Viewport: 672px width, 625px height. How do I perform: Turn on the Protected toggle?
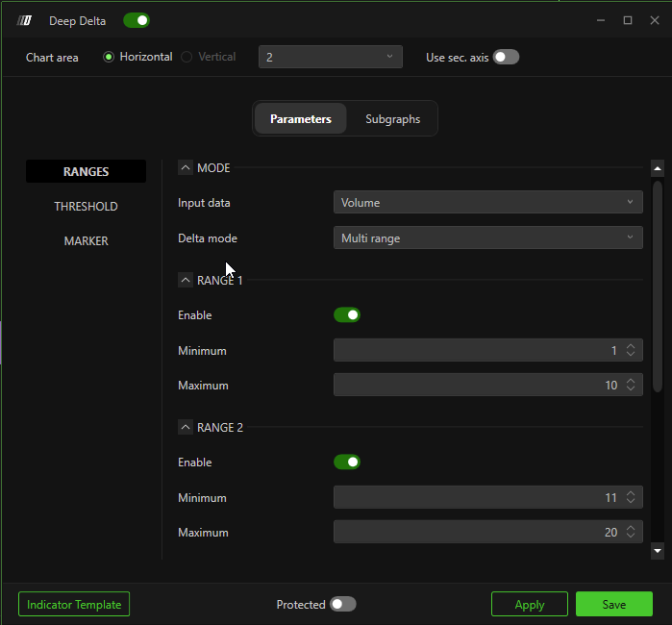[x=342, y=604]
